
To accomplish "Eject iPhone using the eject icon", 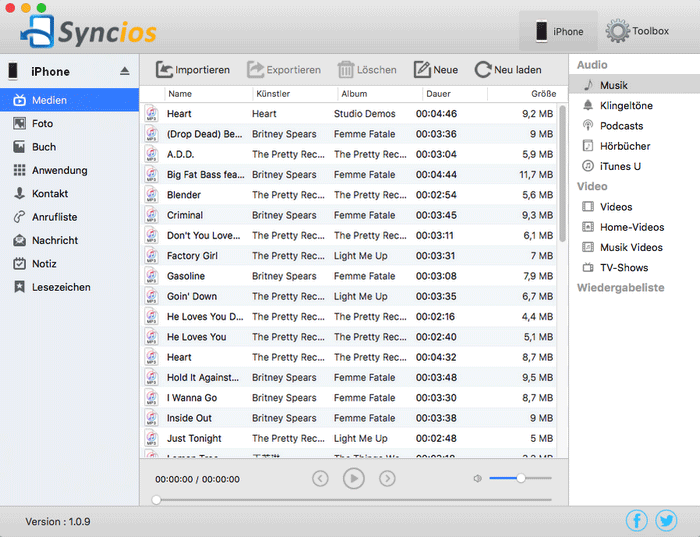I will [x=125, y=71].
